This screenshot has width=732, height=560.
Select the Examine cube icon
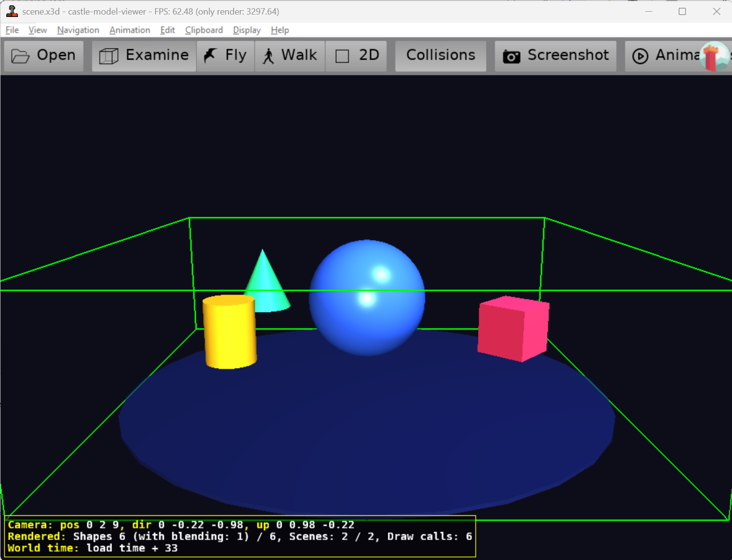(109, 56)
